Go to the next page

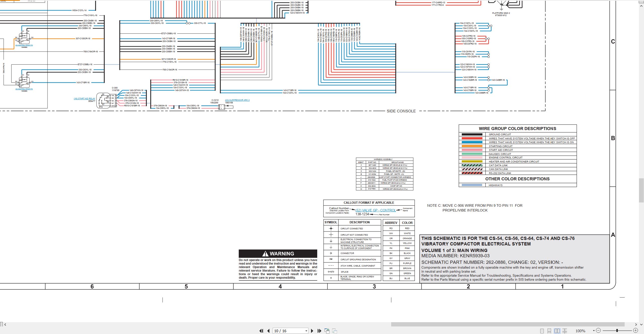[x=312, y=331]
